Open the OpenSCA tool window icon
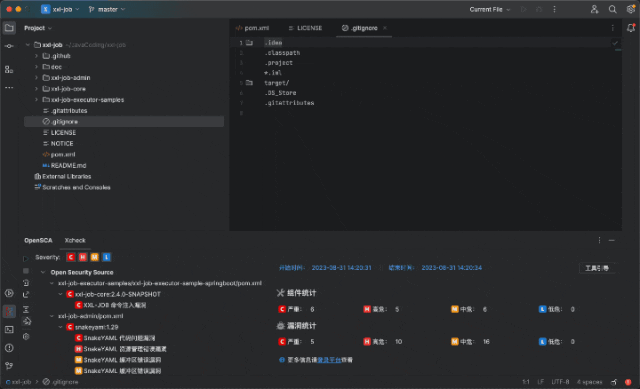The height and width of the screenshot is (389, 640). [9, 311]
